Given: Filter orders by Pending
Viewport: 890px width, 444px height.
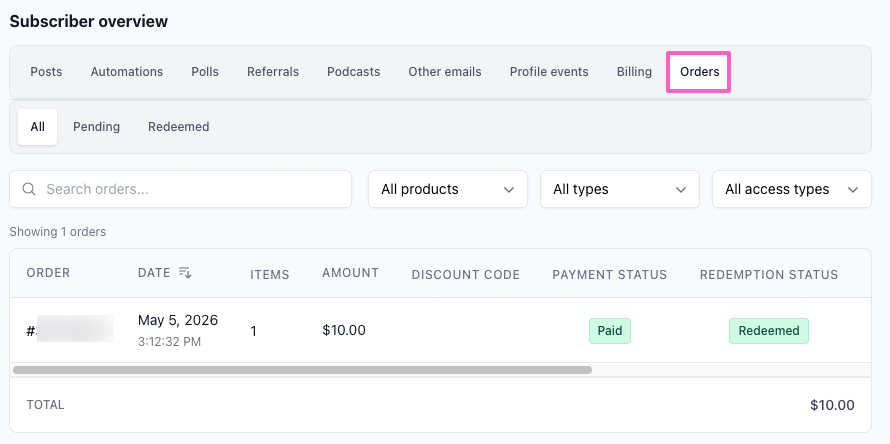Looking at the screenshot, I should (96, 127).
